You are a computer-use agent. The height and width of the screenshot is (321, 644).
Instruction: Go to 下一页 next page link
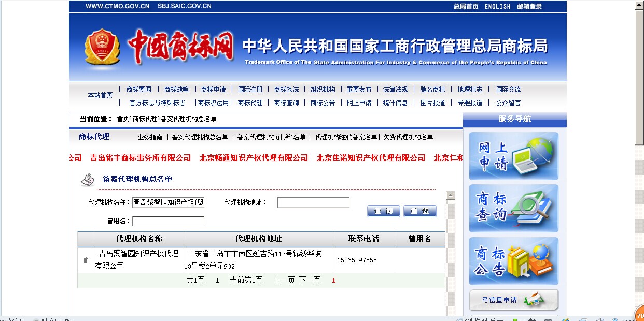310,280
